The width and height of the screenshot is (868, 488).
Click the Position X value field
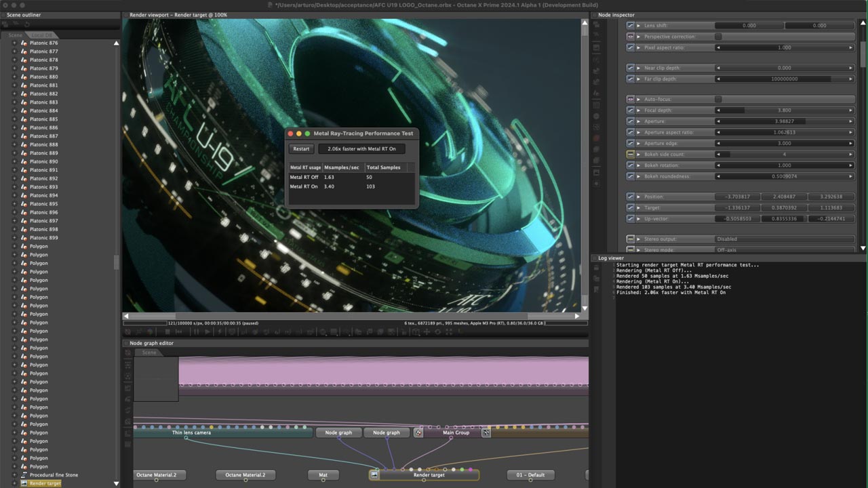click(x=737, y=197)
